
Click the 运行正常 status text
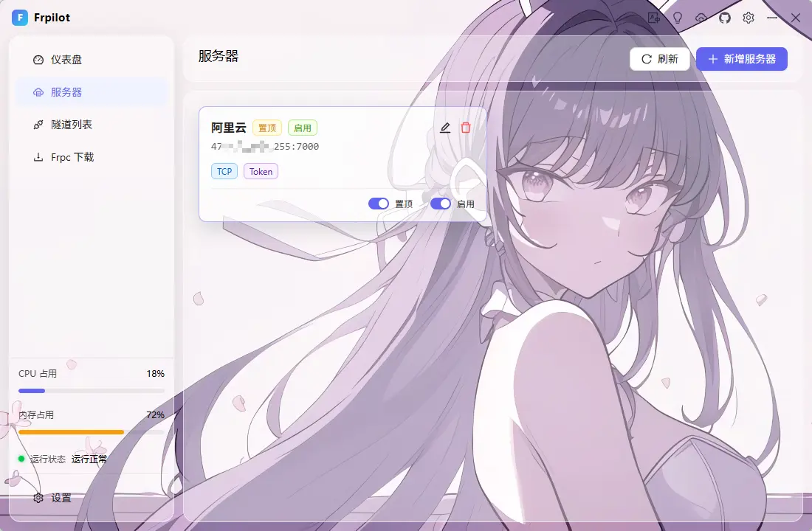[x=89, y=459]
